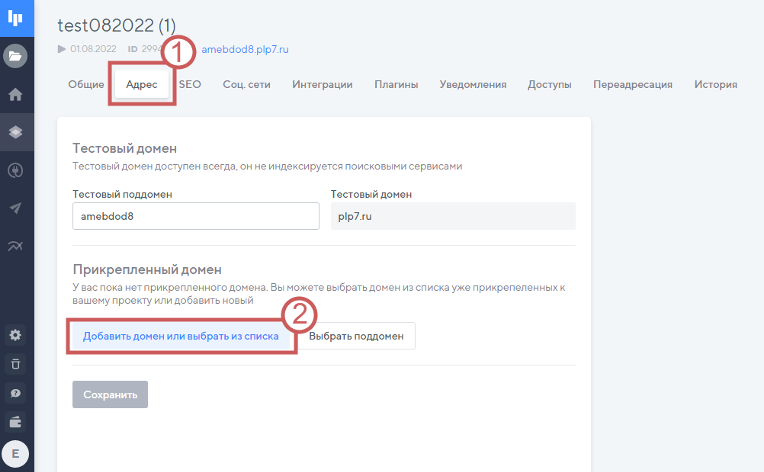Screen dimensions: 764x472
Task: Open the analytics chart icon in sidebar
Action: coord(16,246)
